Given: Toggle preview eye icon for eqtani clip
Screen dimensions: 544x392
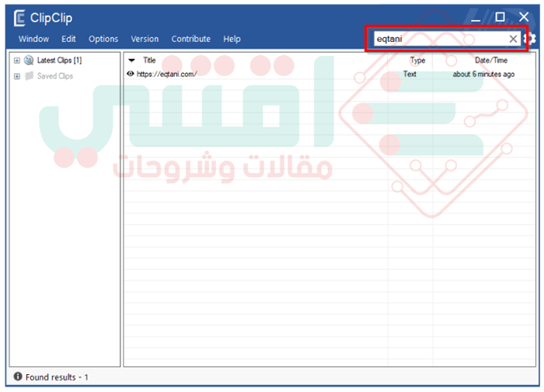Looking at the screenshot, I should pos(131,74).
